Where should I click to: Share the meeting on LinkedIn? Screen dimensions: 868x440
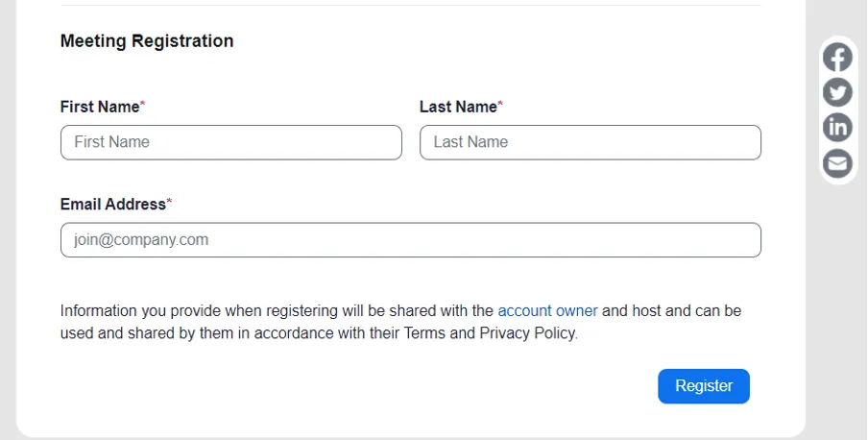837,127
